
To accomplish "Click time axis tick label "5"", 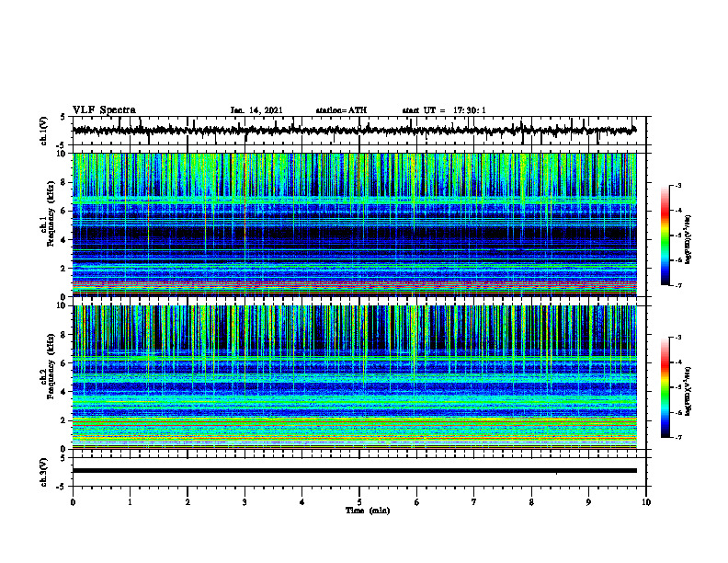I will pos(359,502).
